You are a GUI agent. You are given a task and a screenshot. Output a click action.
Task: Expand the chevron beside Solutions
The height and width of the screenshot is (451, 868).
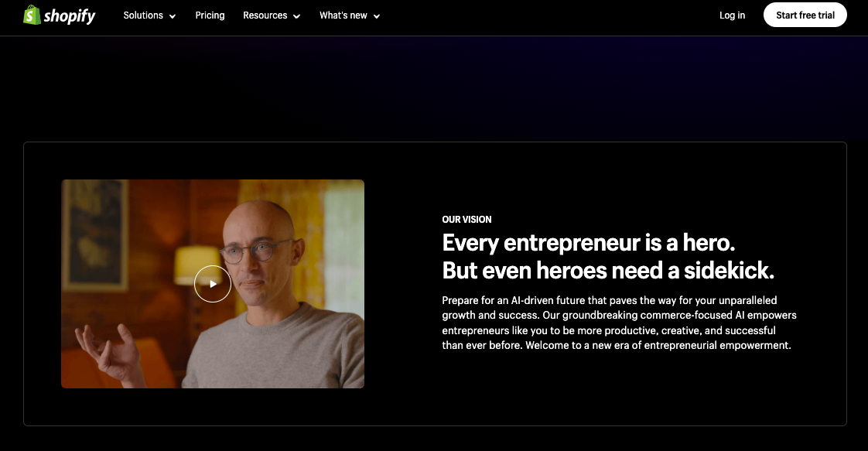pyautogui.click(x=173, y=16)
